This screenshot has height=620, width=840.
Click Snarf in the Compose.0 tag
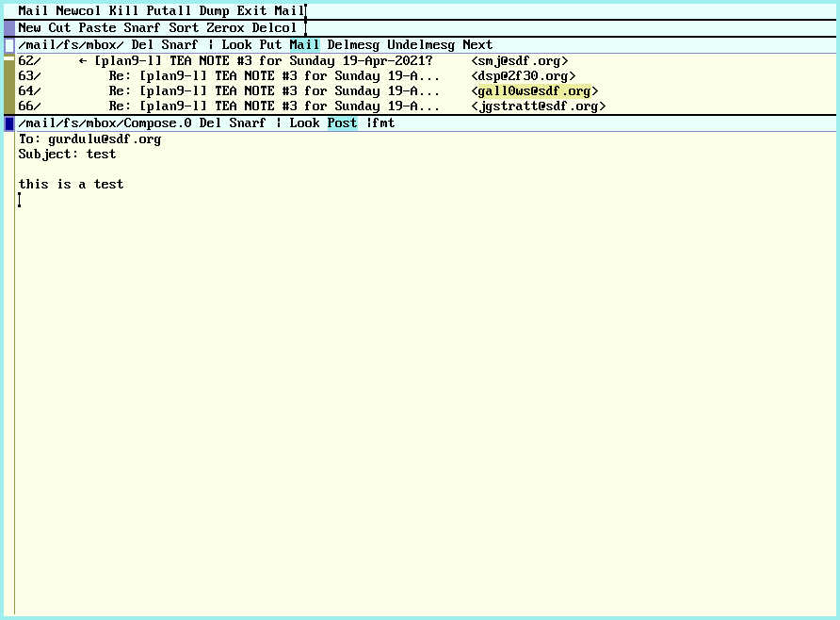point(248,123)
